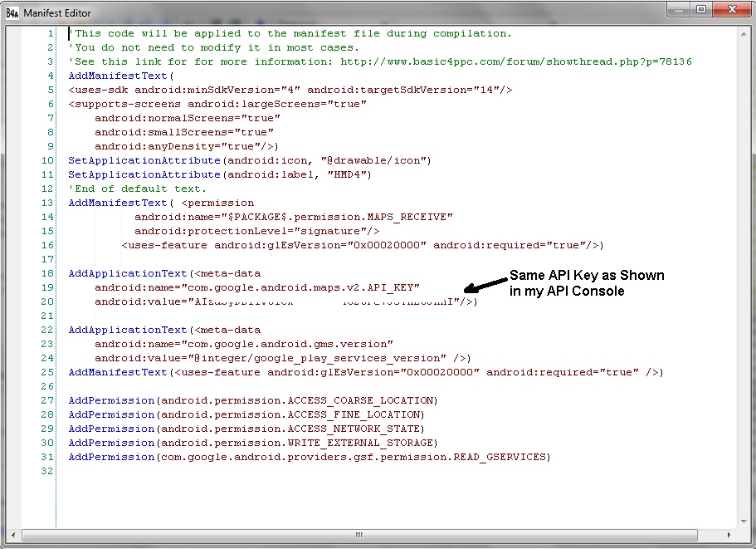The height and width of the screenshot is (549, 756).
Task: Click android:anyDensity="true" text
Action: coord(186,147)
